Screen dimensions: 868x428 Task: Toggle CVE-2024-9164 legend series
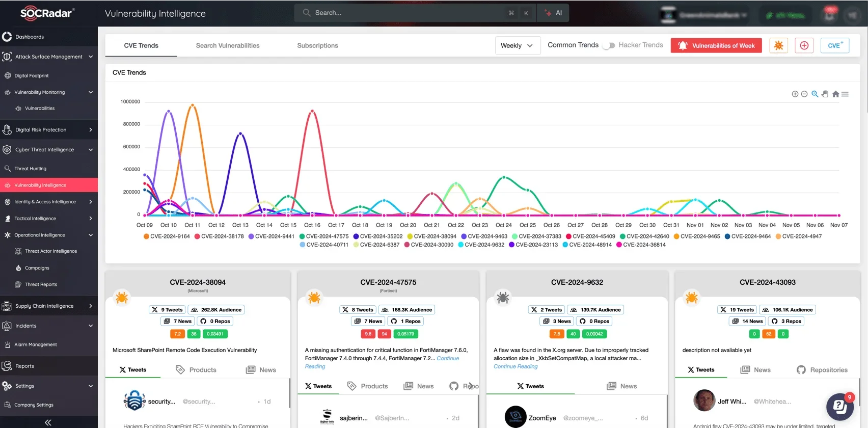[x=167, y=236]
